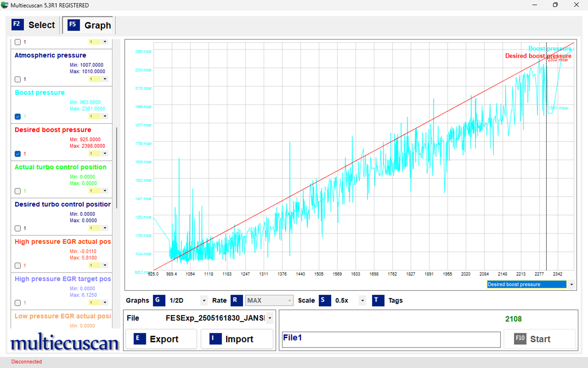Viewport: 588px width, 368px height.
Task: Click the Import button
Action: (237, 339)
